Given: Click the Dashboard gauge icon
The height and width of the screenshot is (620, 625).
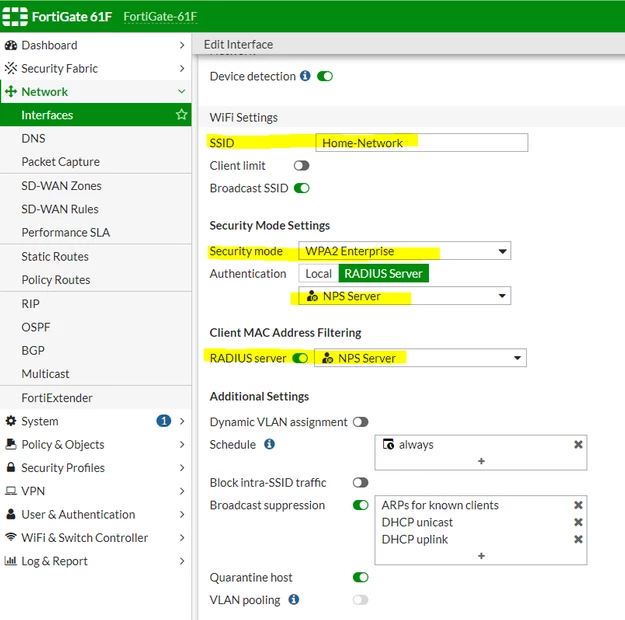Looking at the screenshot, I should point(11,45).
